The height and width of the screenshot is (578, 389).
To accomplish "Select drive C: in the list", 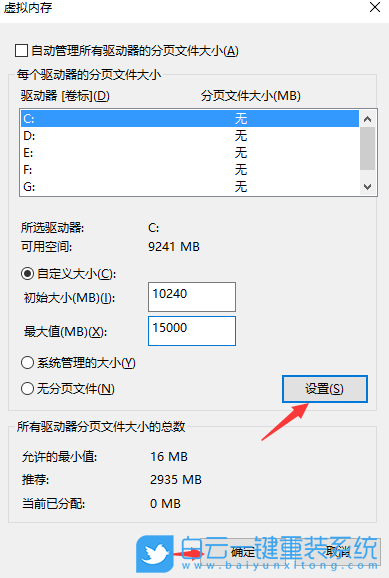I will pyautogui.click(x=190, y=119).
